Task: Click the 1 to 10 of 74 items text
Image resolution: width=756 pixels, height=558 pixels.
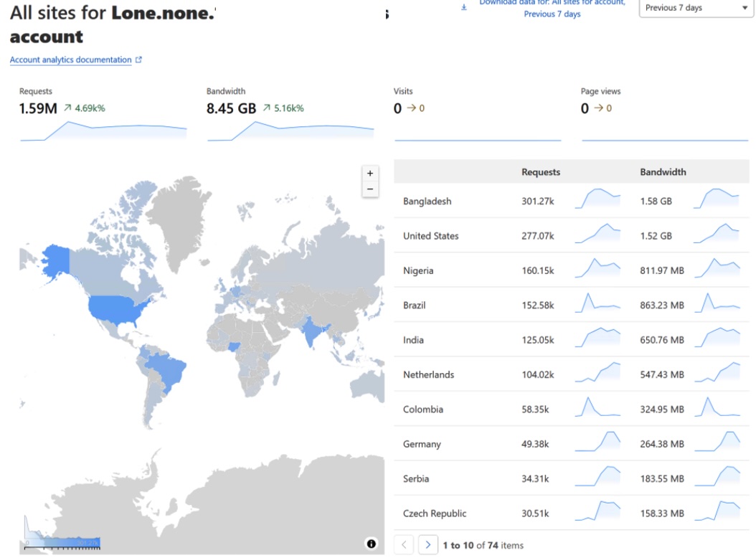Action: [483, 546]
